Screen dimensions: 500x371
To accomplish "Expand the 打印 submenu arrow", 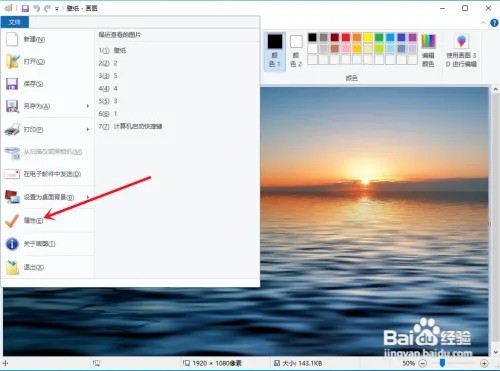I will click(88, 129).
